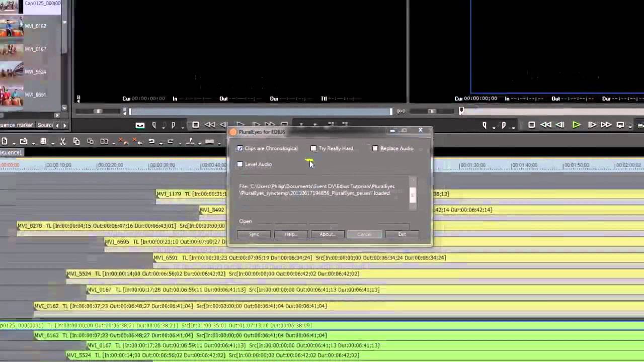
Task: Click Fast Forward in recorder transport
Action: coord(606,125)
